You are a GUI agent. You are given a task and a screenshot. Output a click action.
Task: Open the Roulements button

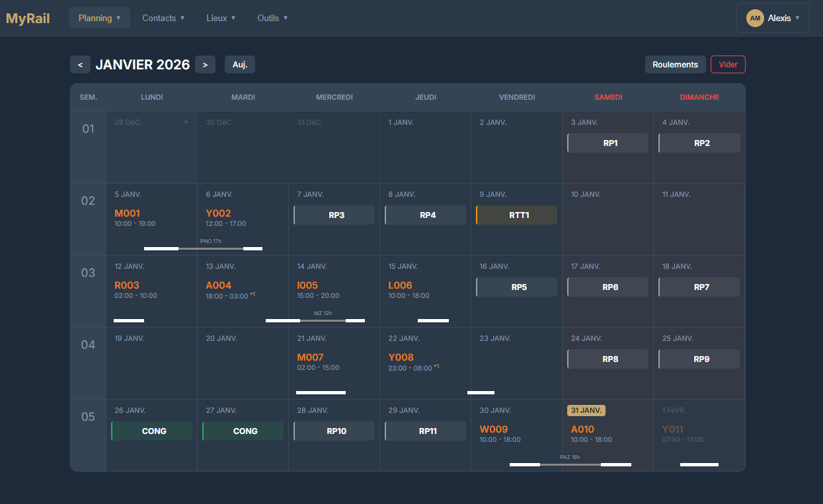(675, 65)
